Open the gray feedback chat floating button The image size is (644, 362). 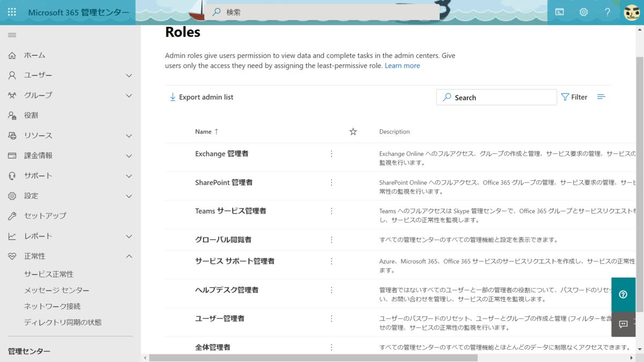click(x=623, y=324)
